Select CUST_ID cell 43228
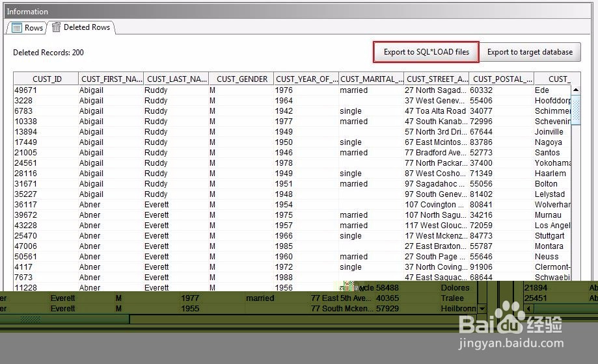 [x=46, y=226]
